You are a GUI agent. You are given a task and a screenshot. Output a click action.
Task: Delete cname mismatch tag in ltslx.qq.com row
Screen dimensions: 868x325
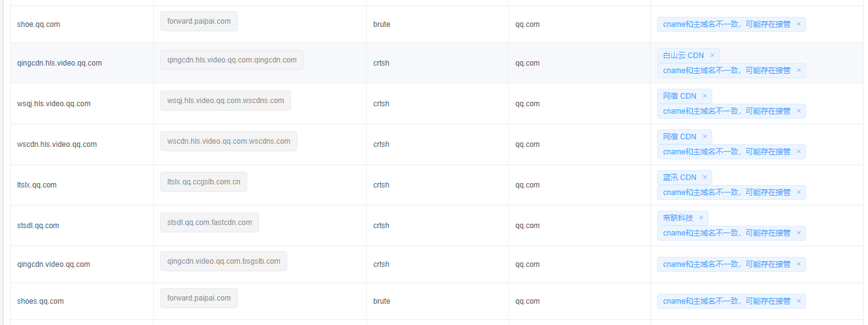coord(799,192)
